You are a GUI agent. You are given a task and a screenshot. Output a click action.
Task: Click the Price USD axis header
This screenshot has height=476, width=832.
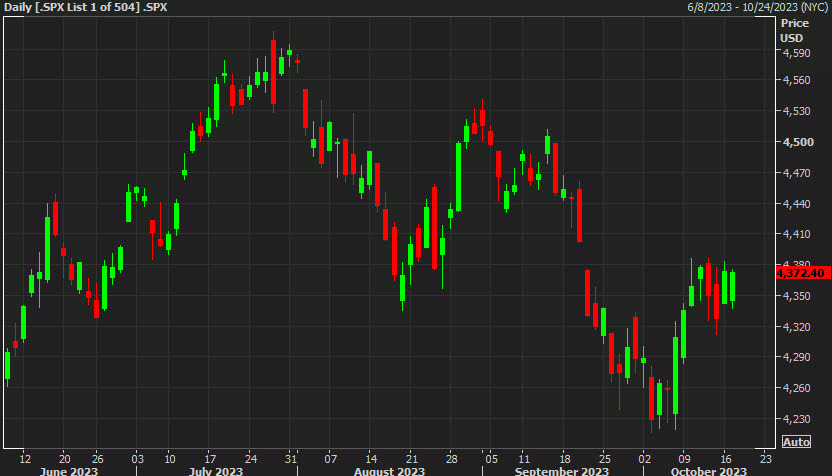coord(794,31)
